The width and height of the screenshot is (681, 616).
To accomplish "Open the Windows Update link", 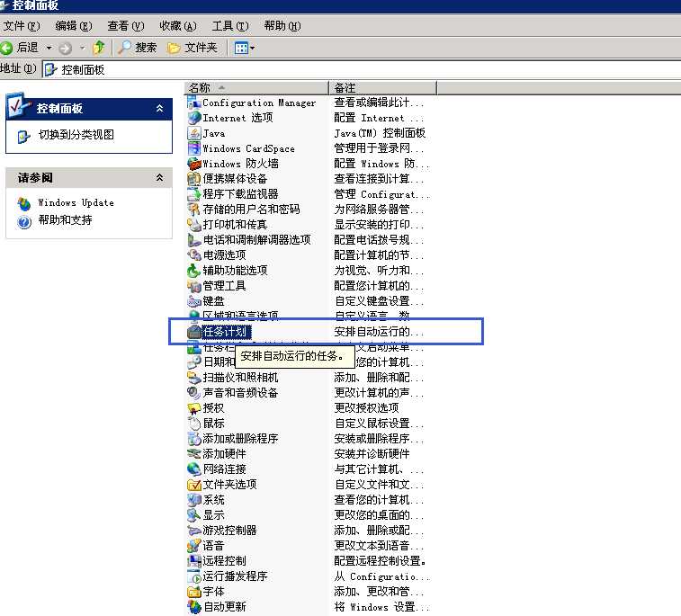I will [76, 202].
